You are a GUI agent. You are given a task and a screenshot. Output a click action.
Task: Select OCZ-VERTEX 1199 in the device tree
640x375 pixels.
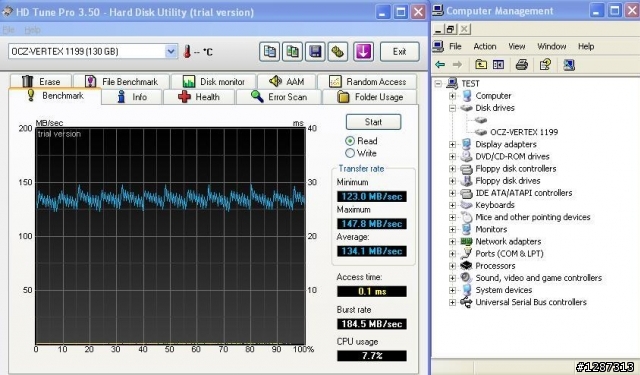[x=524, y=132]
